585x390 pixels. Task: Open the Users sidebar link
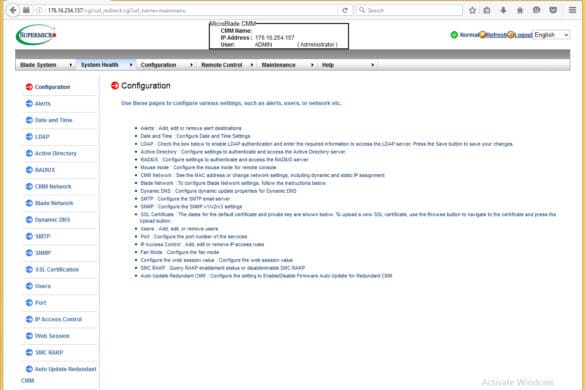coord(43,286)
